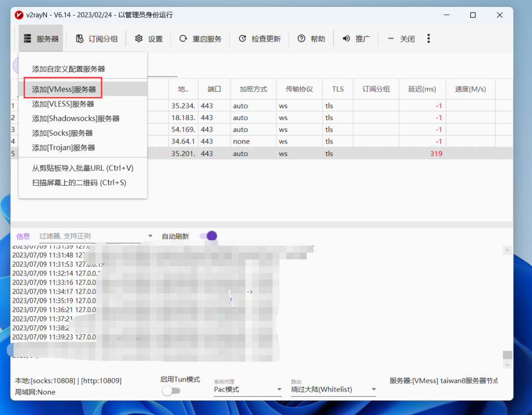Screen dimensions: 532x415
Task: Toggle the 自动刷新 auto refresh switch
Action: 208,236
